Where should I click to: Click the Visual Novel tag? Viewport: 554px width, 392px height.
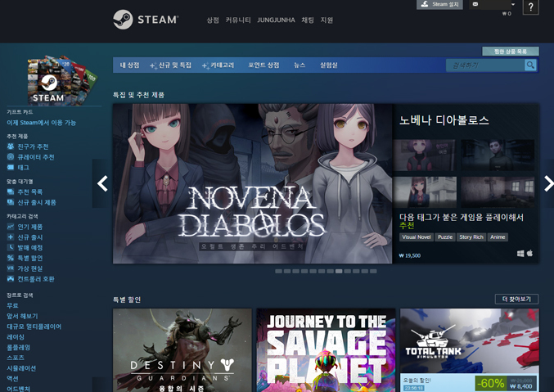click(x=417, y=237)
